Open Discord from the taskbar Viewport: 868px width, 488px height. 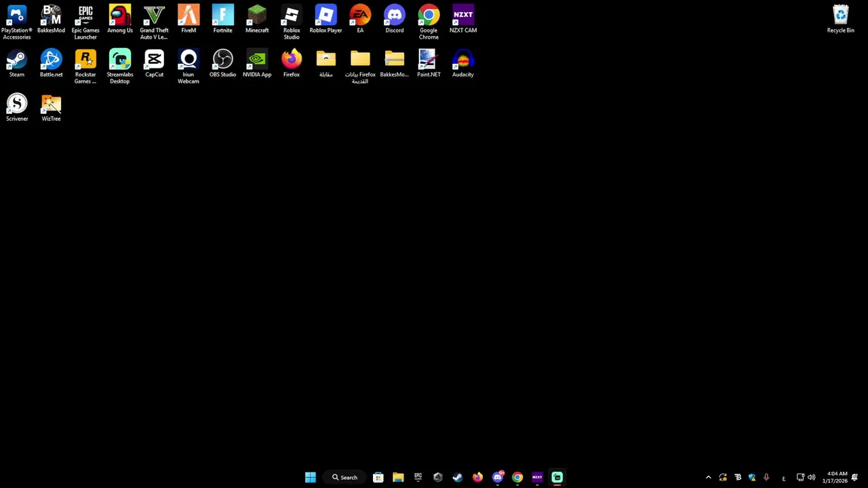(498, 477)
